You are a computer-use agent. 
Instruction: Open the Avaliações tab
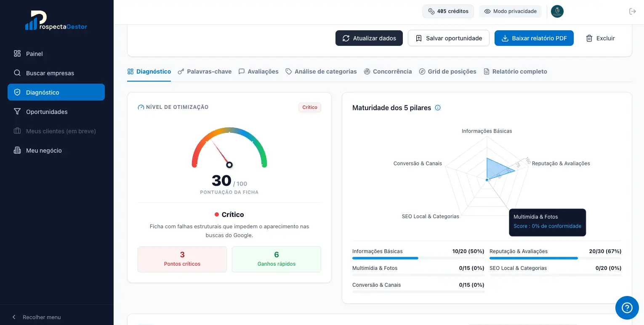click(x=258, y=71)
